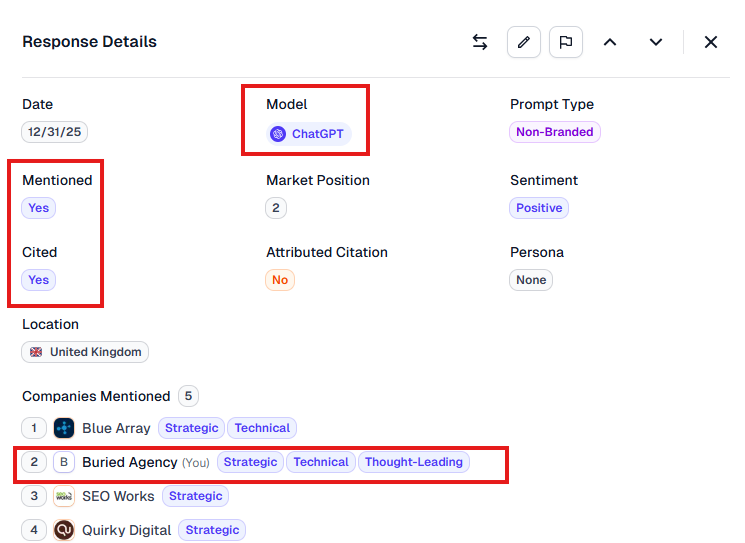Click the None persona chip

[x=531, y=280]
